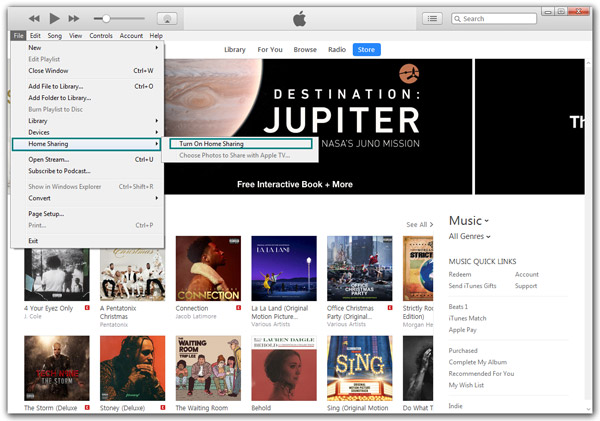
Task: Click the J. Cole artist name
Action: [33, 317]
